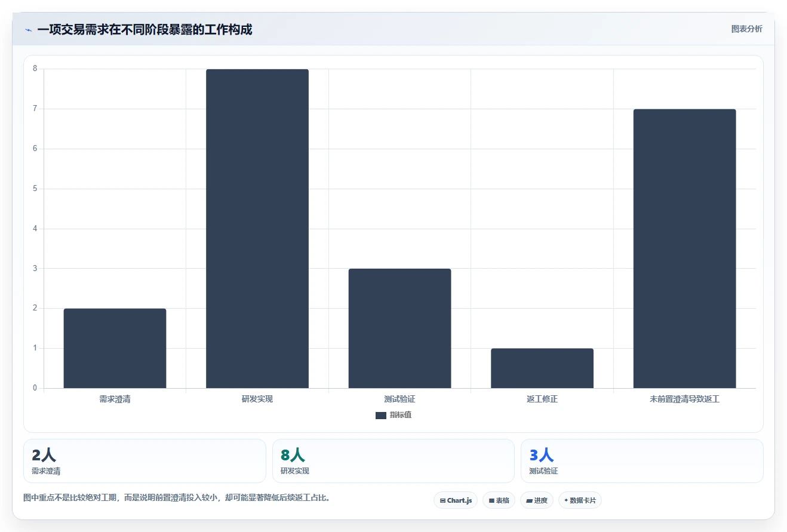Click the 返工修正 bar in the chart
The image size is (787, 532).
pyautogui.click(x=542, y=368)
